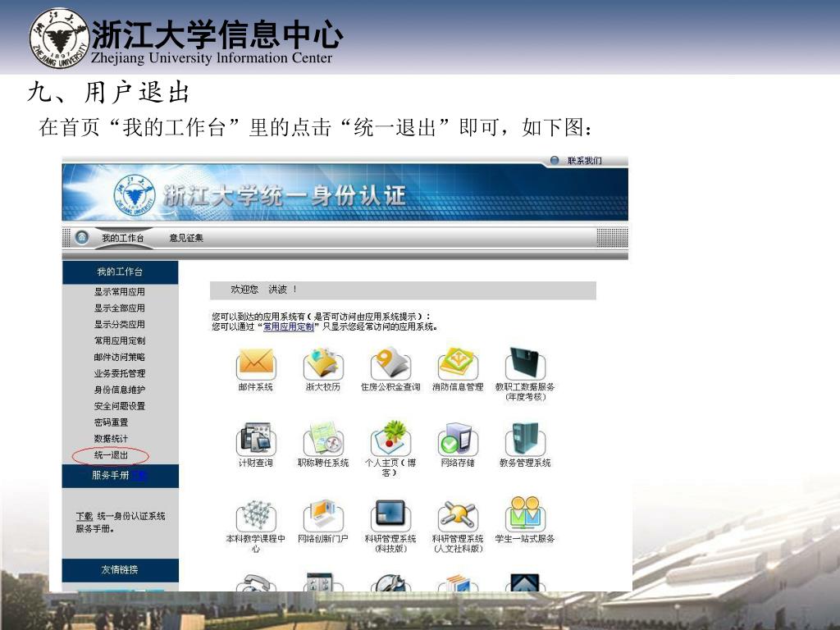840x630 pixels.
Task: Open 密码重置 in sidebar
Action: 111,422
